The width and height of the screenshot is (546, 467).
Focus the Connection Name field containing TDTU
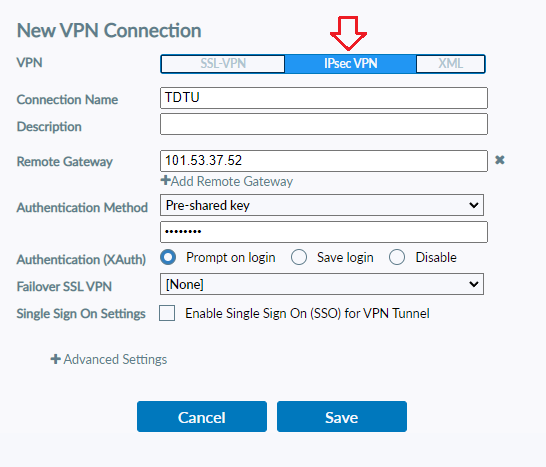(324, 98)
